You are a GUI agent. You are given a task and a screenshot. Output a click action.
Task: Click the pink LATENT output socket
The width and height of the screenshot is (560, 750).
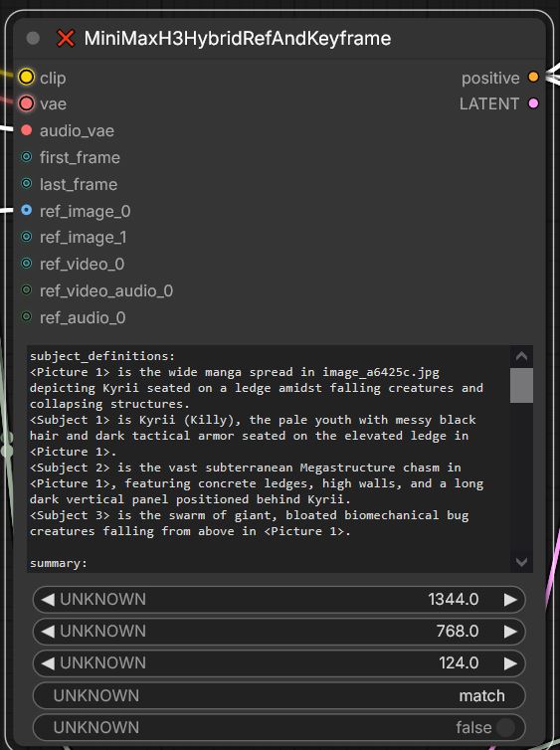coord(533,103)
